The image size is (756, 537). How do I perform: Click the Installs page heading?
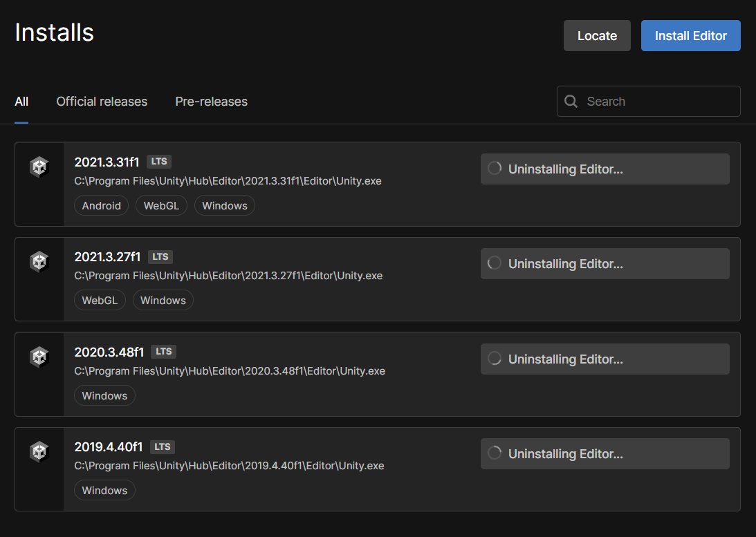[x=55, y=32]
